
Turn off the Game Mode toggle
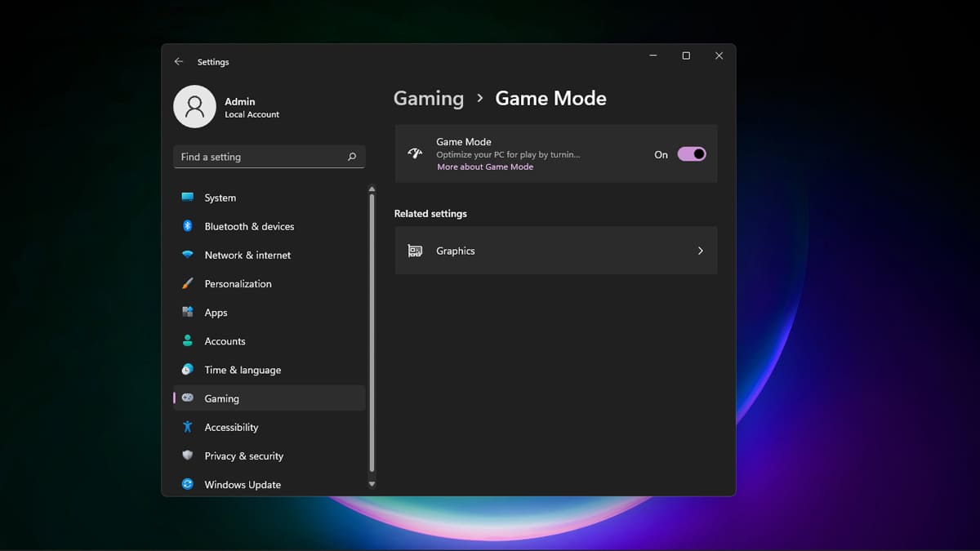click(x=690, y=153)
